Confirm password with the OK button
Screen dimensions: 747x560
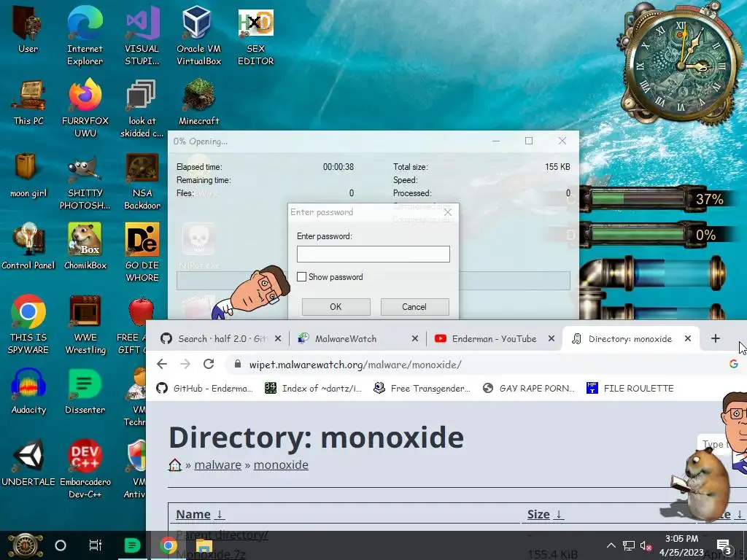[x=336, y=307]
